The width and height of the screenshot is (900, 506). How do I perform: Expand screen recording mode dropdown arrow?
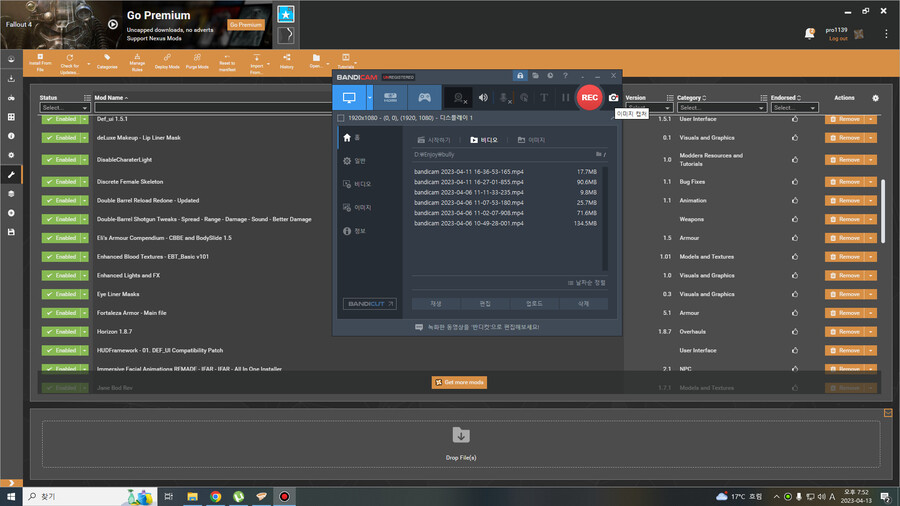coord(369,97)
